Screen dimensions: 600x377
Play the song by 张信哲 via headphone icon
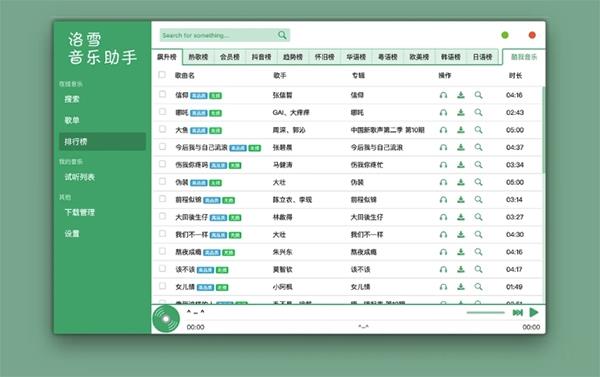[443, 95]
